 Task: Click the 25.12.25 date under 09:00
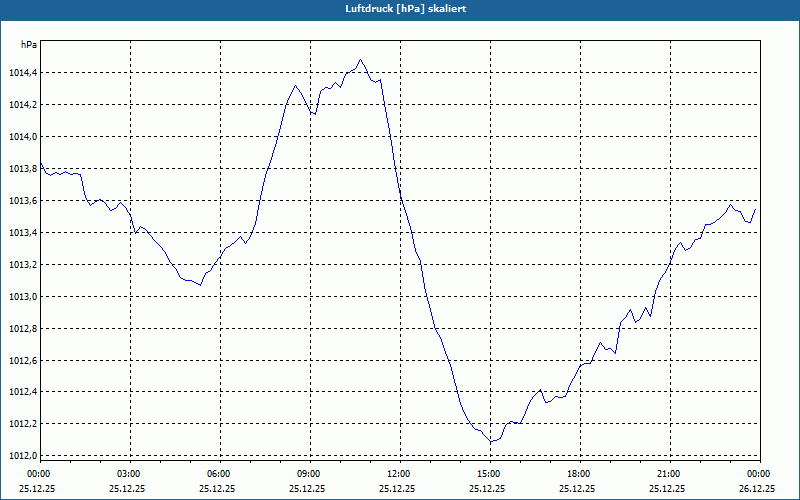click(307, 488)
